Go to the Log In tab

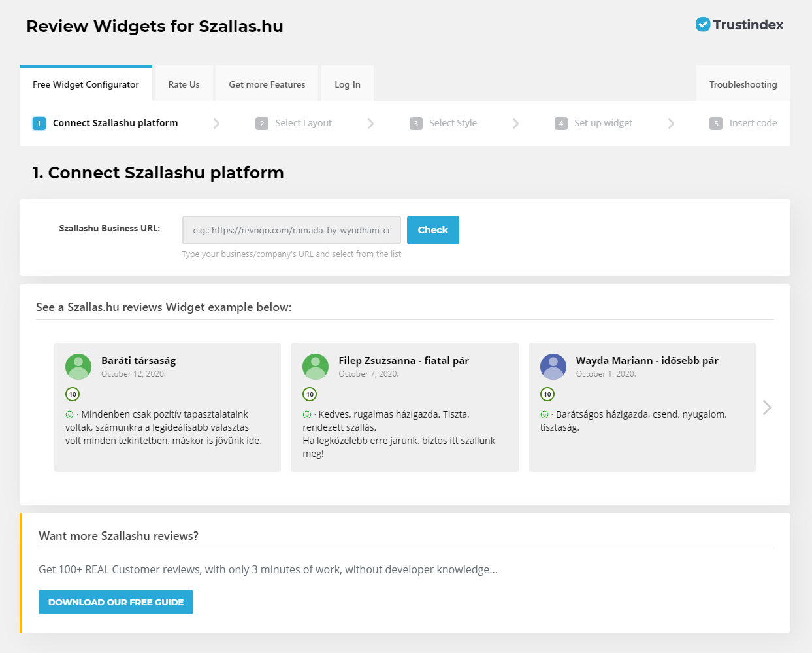(x=348, y=84)
